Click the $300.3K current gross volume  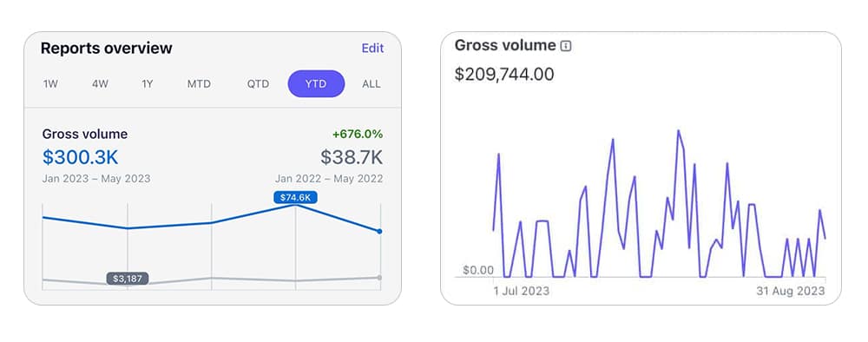80,157
